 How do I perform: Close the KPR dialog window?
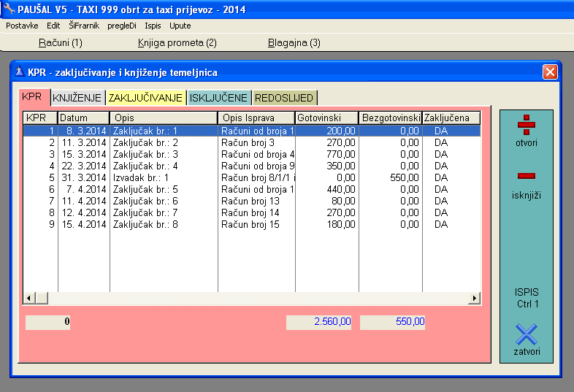pyautogui.click(x=550, y=72)
